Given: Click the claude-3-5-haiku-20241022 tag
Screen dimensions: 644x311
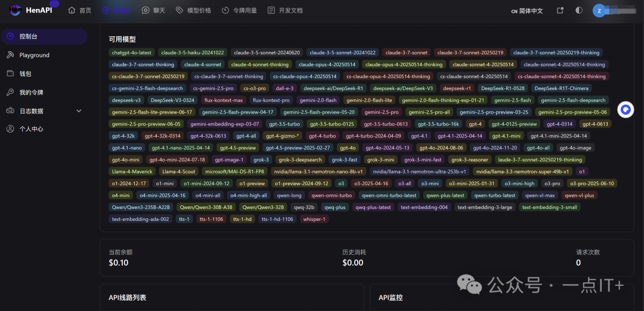Looking at the screenshot, I should (193, 53).
